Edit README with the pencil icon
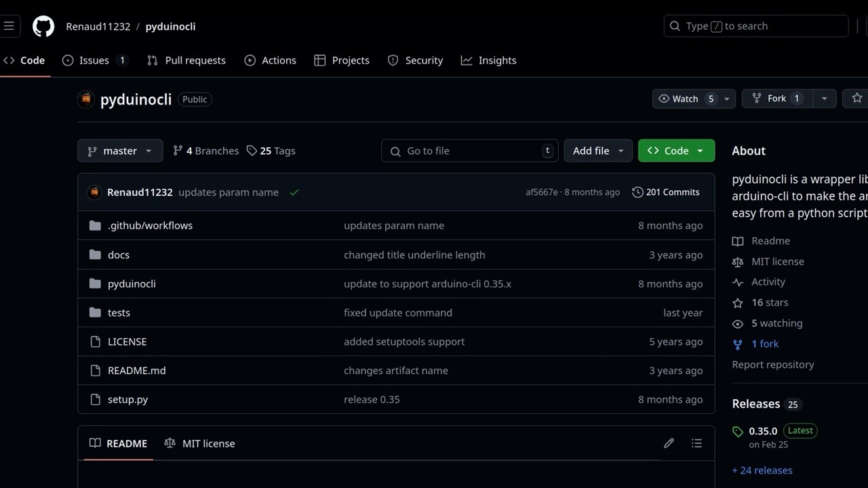Screen dimensions: 868x488 [669, 443]
